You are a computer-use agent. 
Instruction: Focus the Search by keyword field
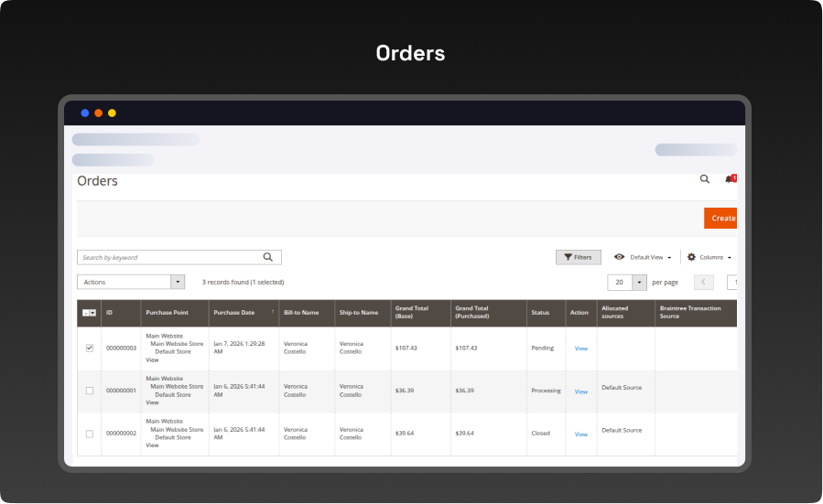(x=169, y=258)
